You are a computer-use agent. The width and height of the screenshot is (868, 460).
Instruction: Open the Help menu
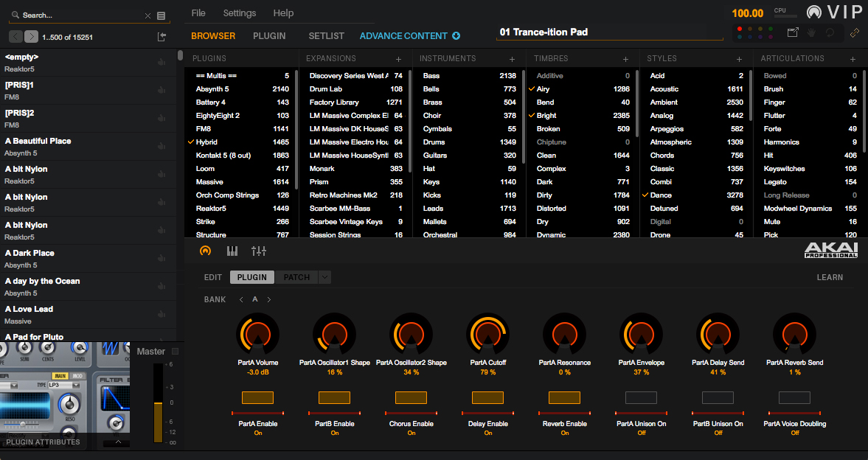pyautogui.click(x=283, y=13)
